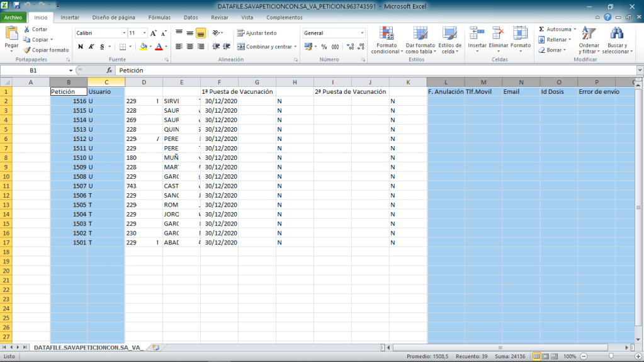Open the Calibri font name dropdown
Image resolution: width=644 pixels, height=362 pixels.
coord(124,33)
